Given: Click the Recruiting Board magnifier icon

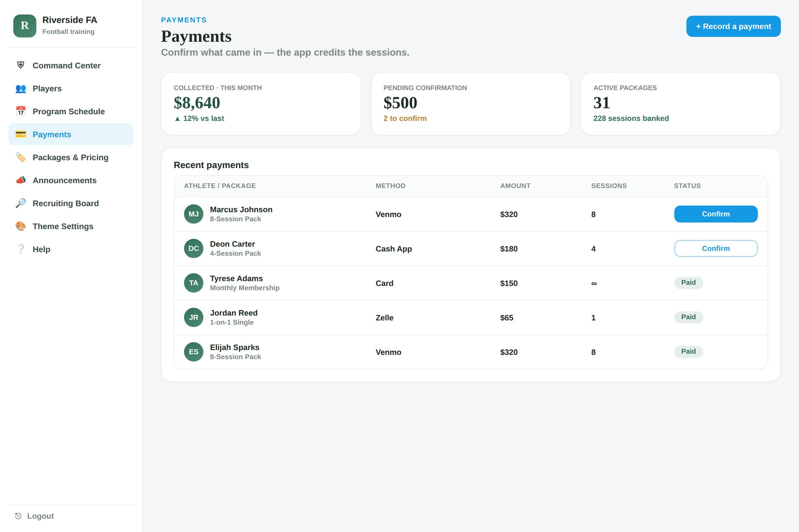Looking at the screenshot, I should 20,203.
